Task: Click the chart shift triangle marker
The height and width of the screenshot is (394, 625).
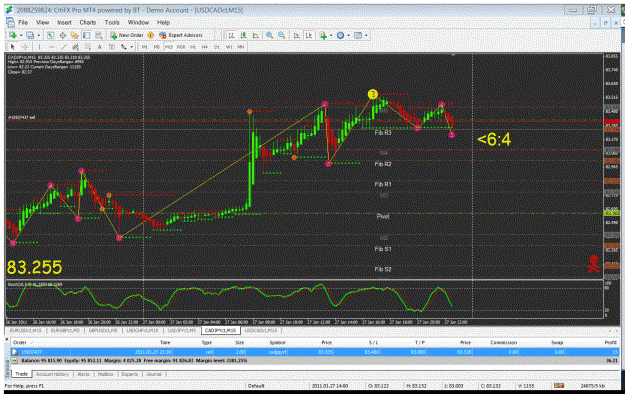Action: [x=453, y=55]
